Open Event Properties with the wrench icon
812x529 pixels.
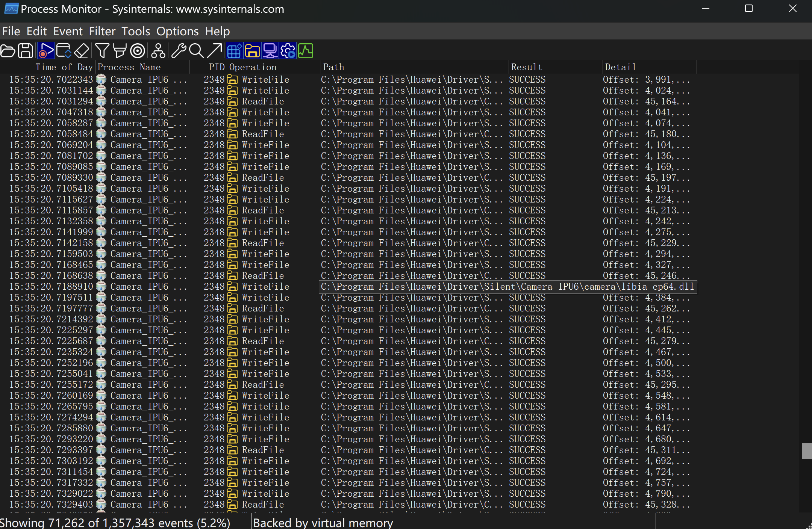[179, 51]
